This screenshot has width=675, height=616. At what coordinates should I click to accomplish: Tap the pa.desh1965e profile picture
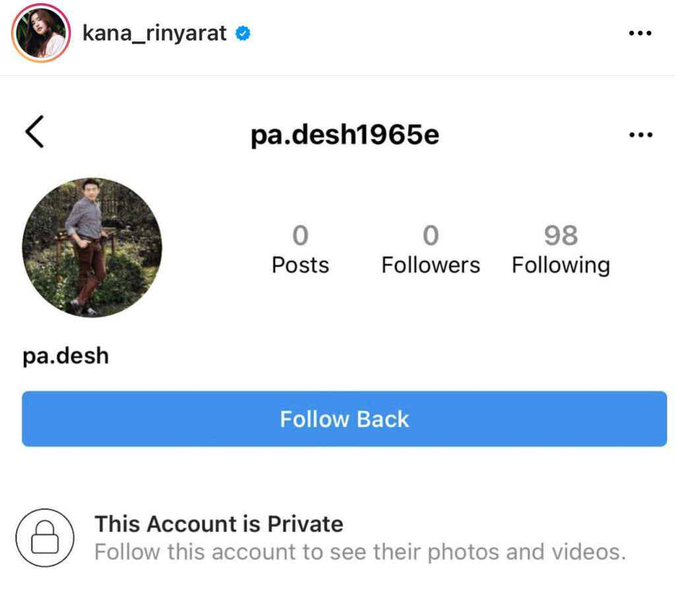point(92,248)
